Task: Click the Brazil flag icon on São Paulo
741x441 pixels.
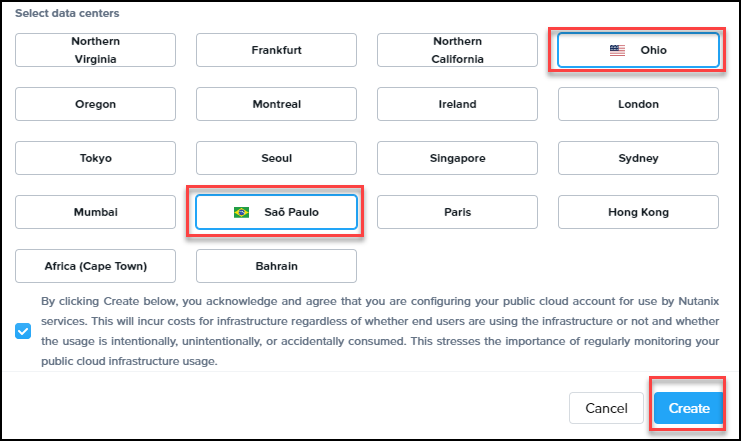Action: point(241,212)
